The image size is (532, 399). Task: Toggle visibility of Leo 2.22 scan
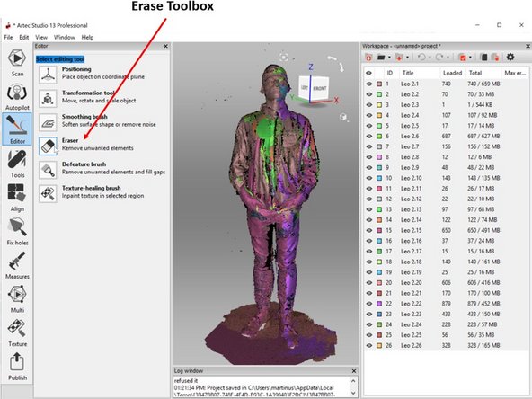pos(368,304)
